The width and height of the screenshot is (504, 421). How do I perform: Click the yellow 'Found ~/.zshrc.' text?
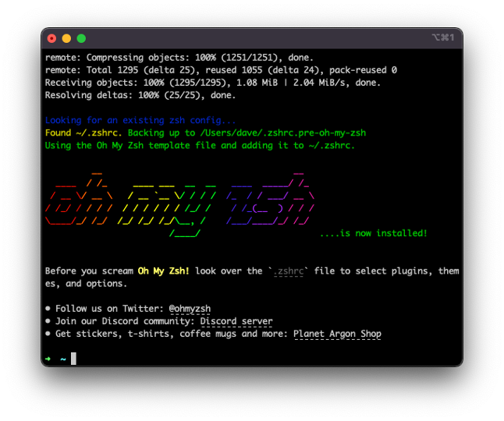(83, 133)
